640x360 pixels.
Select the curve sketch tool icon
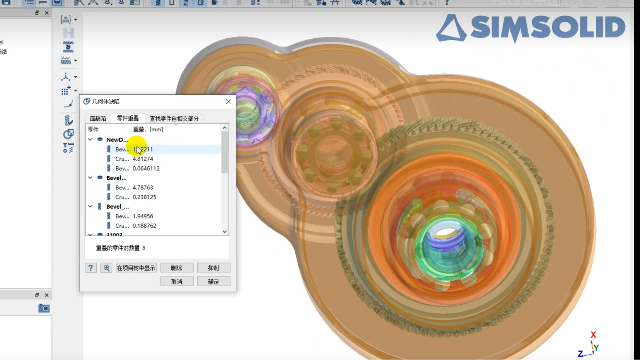point(68,104)
